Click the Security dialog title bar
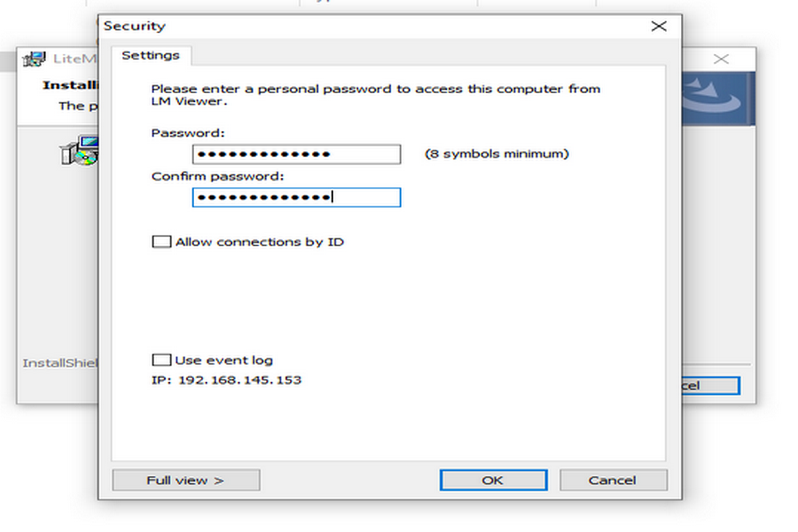The height and width of the screenshot is (532, 798). pos(372,27)
